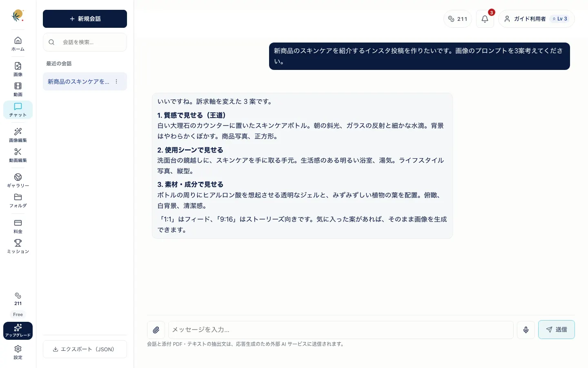Open the conversation's three-dot options menu
Viewport: 588px width, 368px height.
(x=116, y=81)
